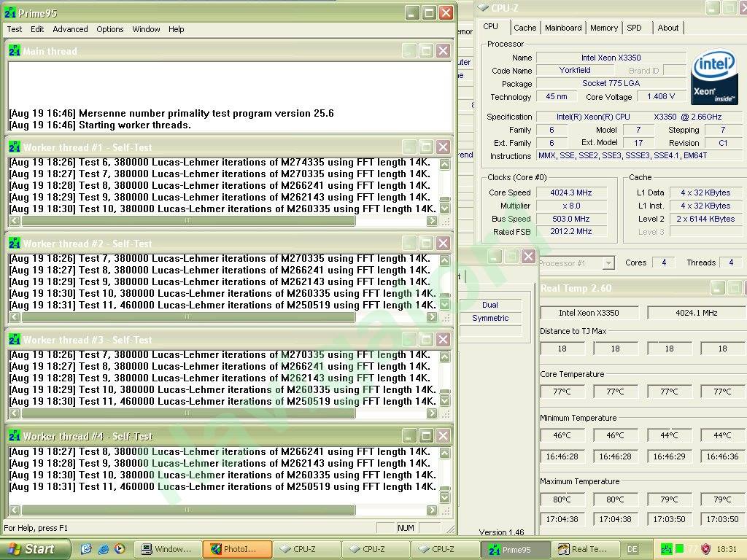Click the Multiplier value x 8.0
This screenshot has height=560, width=747.
coord(571,206)
